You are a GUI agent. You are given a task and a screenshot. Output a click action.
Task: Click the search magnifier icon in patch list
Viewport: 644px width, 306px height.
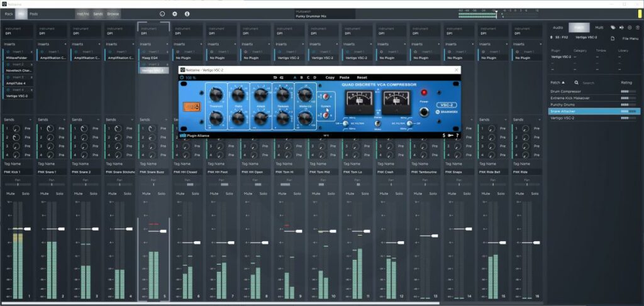576,82
